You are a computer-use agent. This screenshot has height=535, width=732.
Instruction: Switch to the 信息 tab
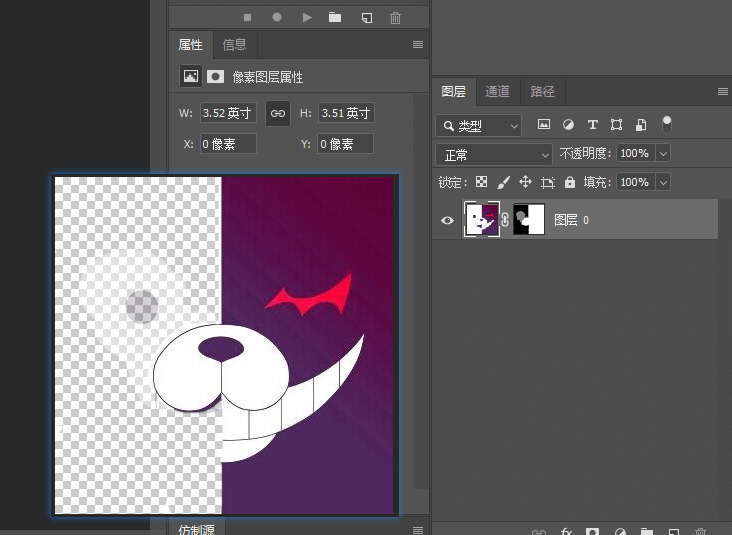click(234, 45)
